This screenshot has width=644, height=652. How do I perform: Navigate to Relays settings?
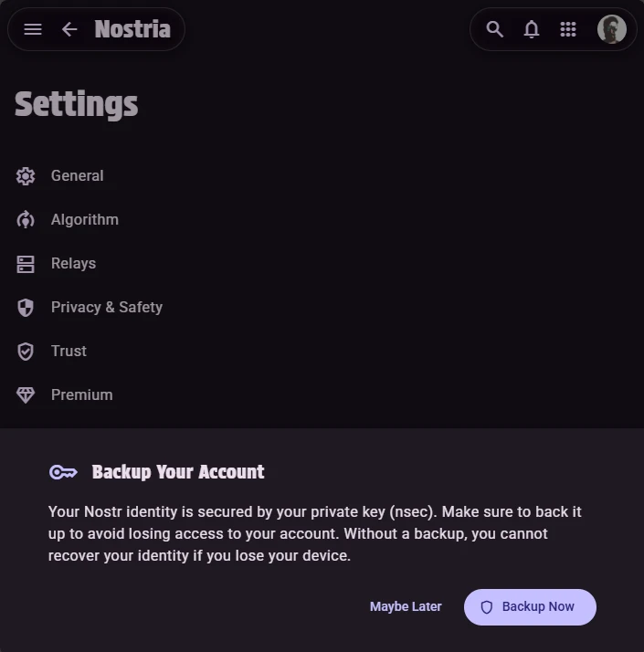coord(74,264)
